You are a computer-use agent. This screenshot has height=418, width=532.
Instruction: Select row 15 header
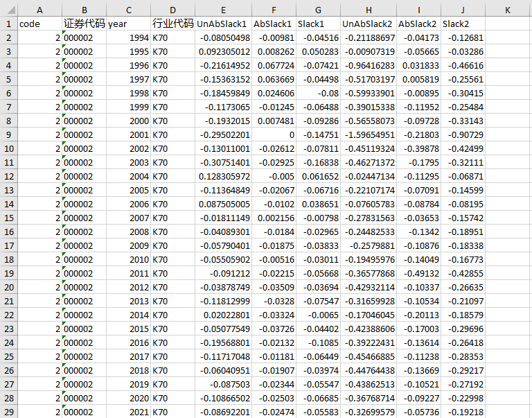[9, 218]
